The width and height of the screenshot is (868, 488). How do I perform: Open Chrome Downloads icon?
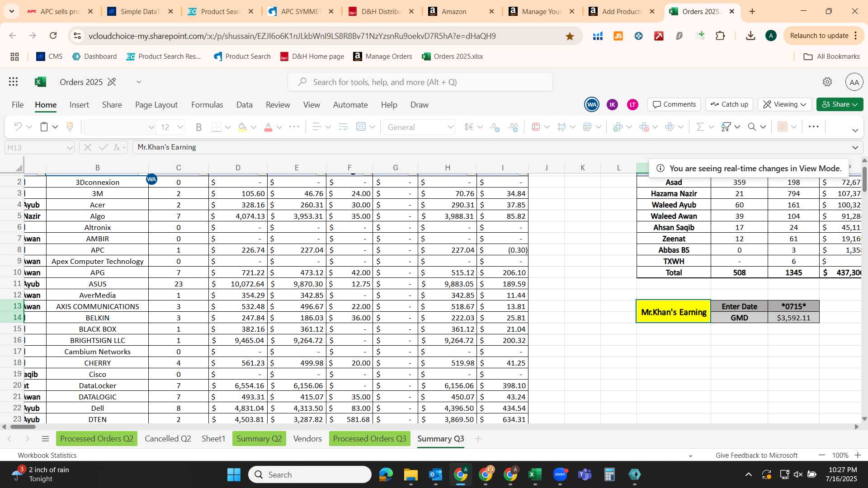pos(750,36)
